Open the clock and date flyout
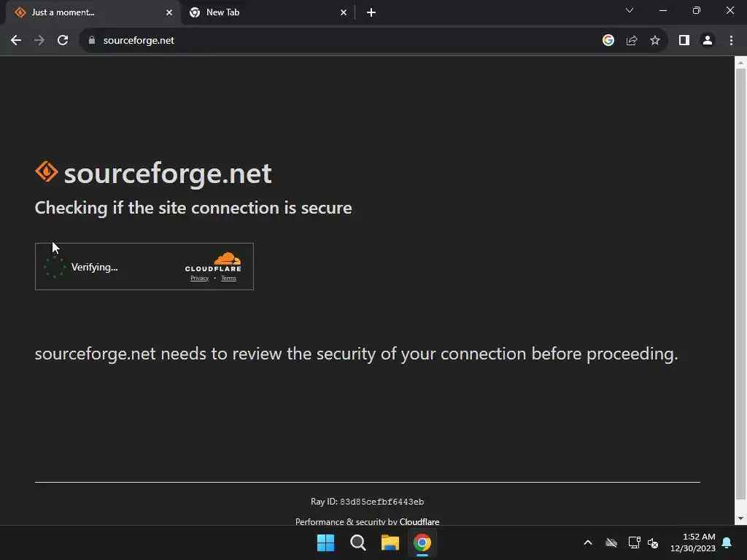The image size is (747, 560). pos(693,542)
